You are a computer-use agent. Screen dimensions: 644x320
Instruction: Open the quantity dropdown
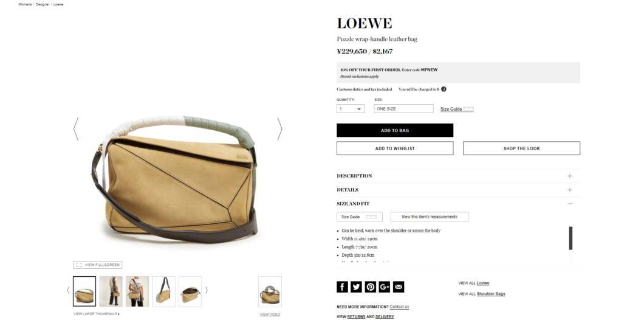(351, 109)
